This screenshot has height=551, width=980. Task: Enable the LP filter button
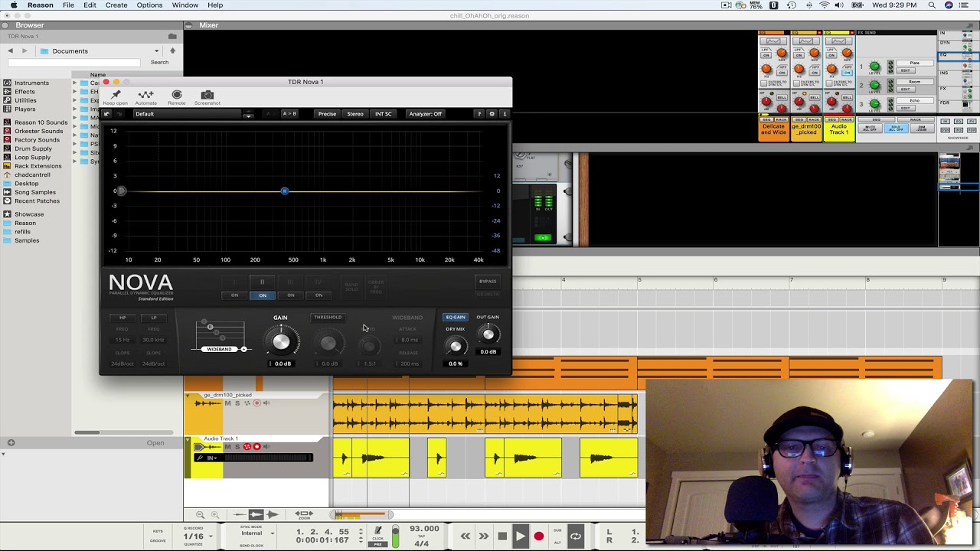click(154, 318)
